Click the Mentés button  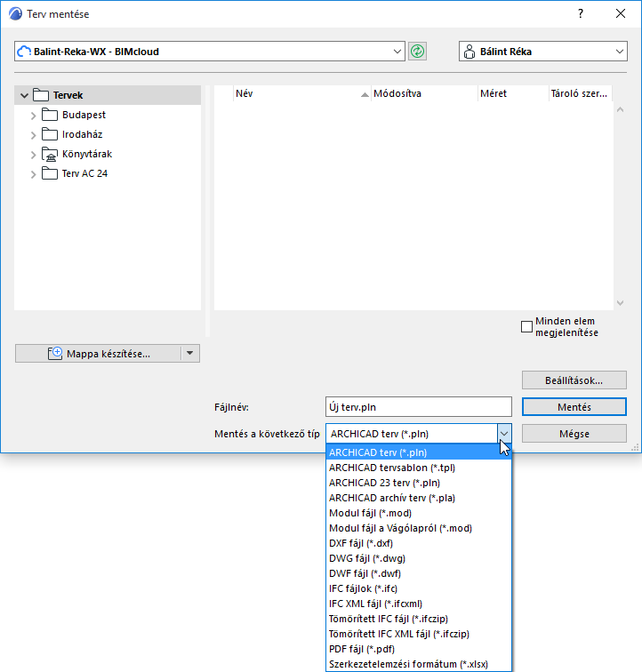574,407
